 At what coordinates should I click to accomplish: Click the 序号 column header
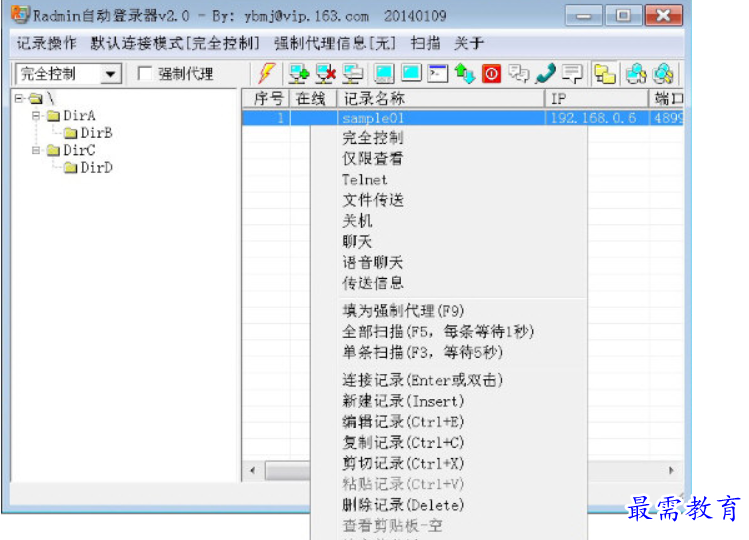266,99
